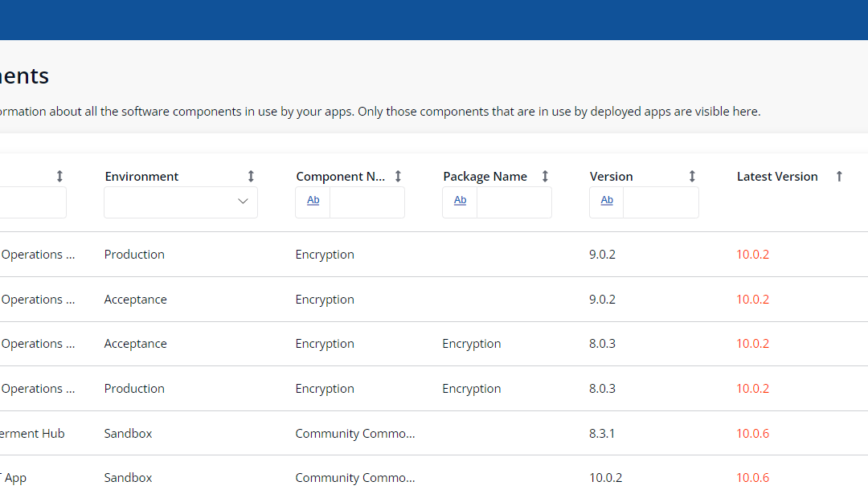Focus the leftmost column filter field
The height and width of the screenshot is (498, 868).
click(33, 202)
